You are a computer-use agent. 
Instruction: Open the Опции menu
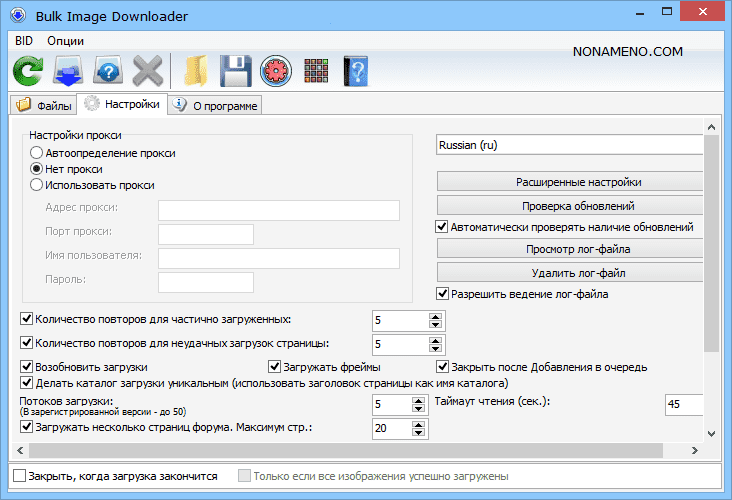click(65, 41)
